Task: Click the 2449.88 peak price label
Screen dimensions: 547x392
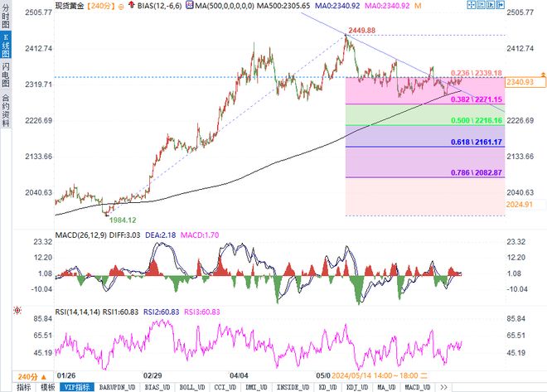Action: click(x=368, y=31)
